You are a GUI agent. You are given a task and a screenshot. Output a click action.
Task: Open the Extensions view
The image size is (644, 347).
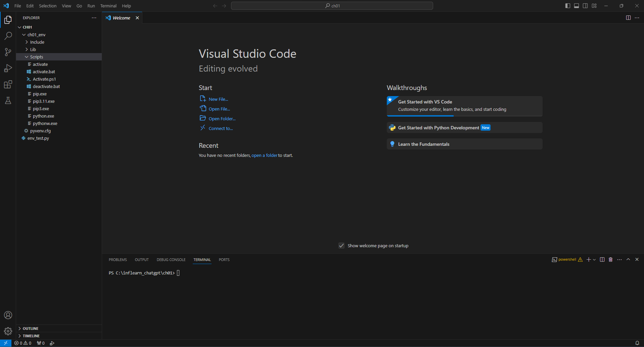(8, 84)
